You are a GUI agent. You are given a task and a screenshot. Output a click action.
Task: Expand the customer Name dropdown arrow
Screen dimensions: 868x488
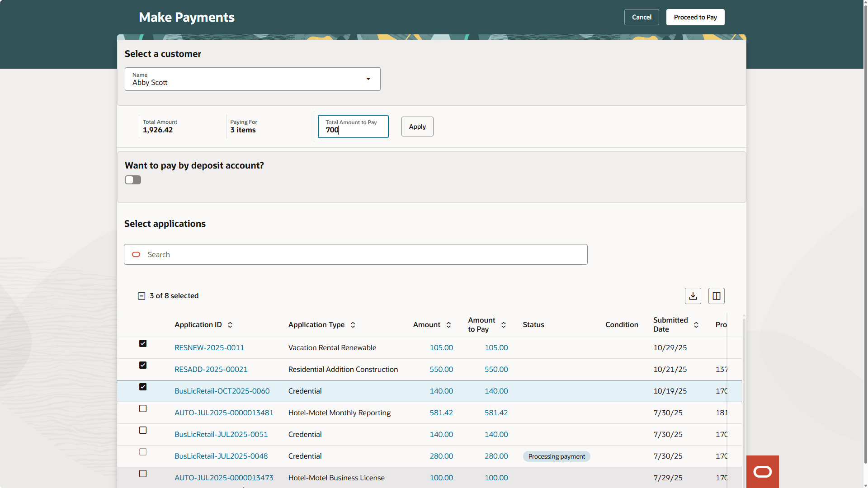click(368, 79)
